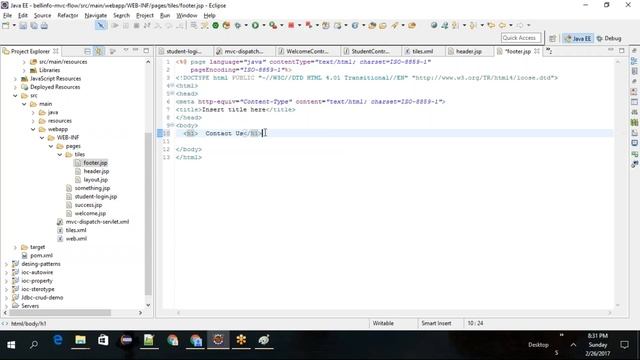
Task: Minimize the Project Explorer view
Action: [136, 51]
